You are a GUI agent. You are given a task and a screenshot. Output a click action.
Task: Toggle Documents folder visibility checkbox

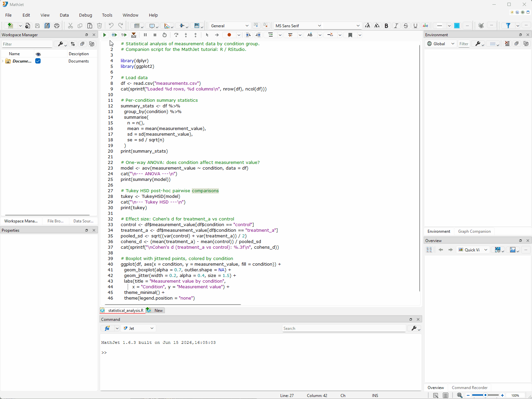coord(38,61)
